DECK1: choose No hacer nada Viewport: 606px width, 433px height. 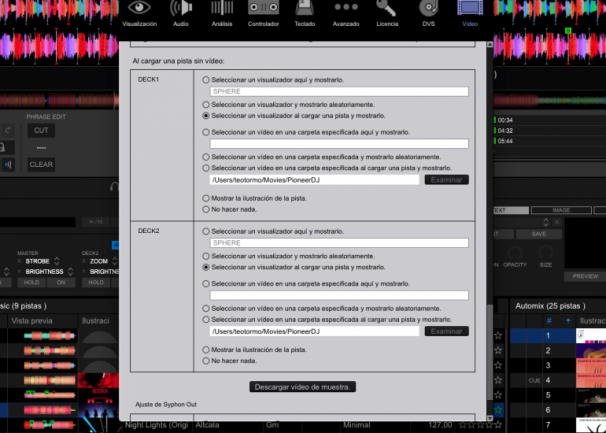pyautogui.click(x=206, y=209)
